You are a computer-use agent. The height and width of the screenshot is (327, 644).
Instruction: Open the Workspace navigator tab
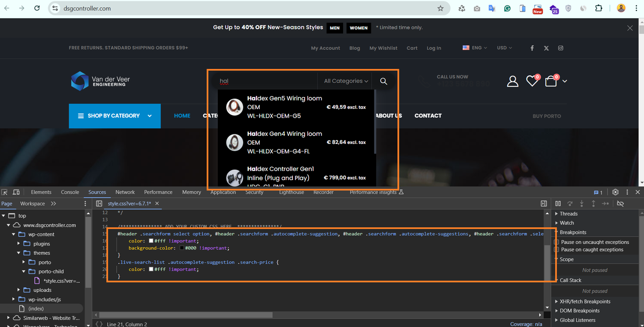(33, 204)
